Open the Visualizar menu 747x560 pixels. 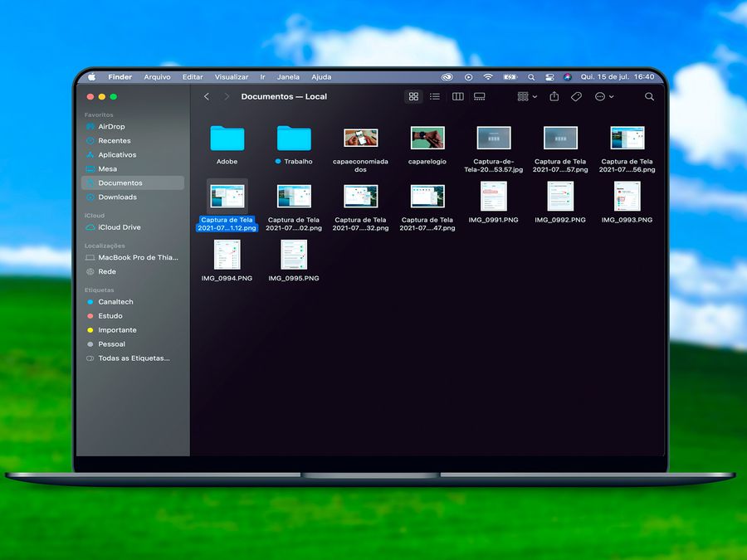[232, 77]
